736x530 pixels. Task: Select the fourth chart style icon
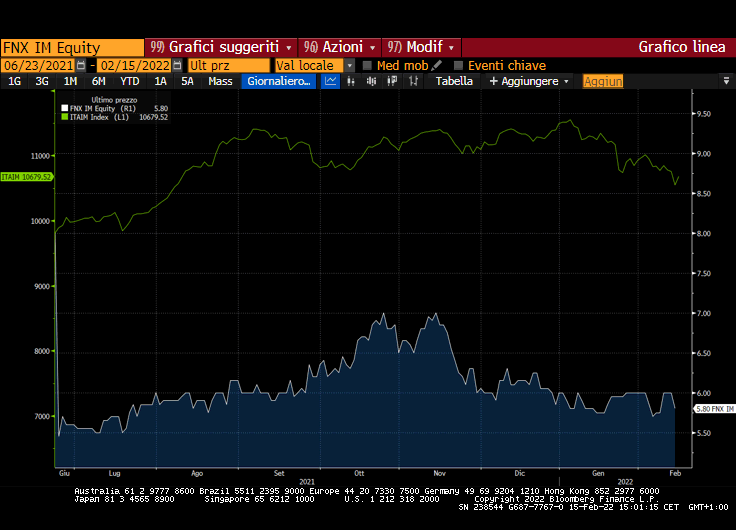[389, 81]
